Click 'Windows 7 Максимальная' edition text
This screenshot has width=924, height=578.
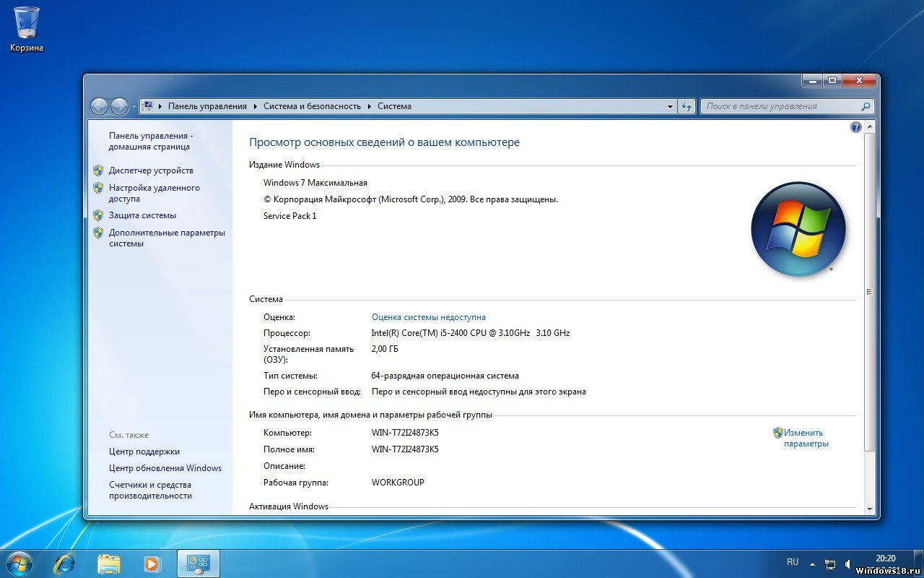click(315, 183)
